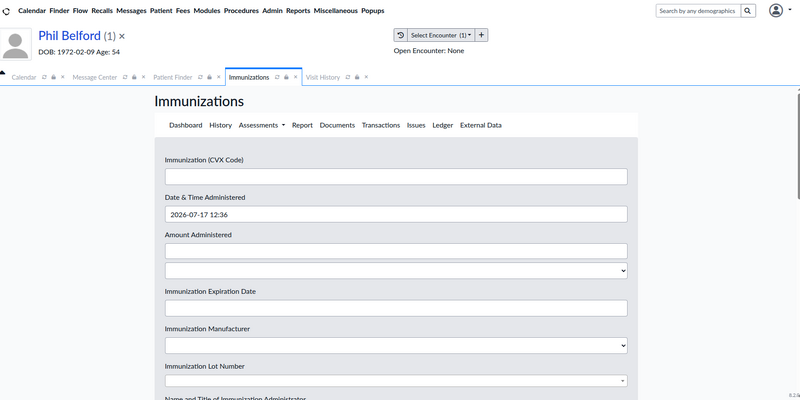Switch to the Visit History tab
Screen dimensions: 800x400
click(322, 78)
